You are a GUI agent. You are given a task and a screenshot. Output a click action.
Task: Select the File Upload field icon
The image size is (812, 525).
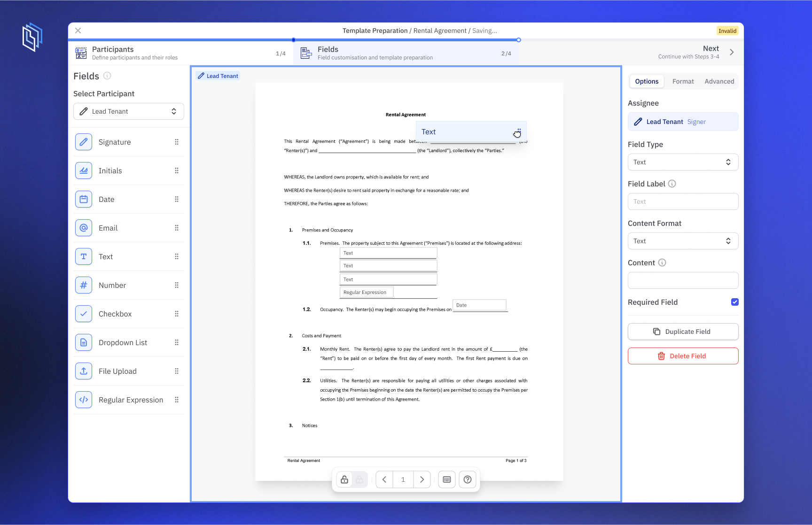83,371
